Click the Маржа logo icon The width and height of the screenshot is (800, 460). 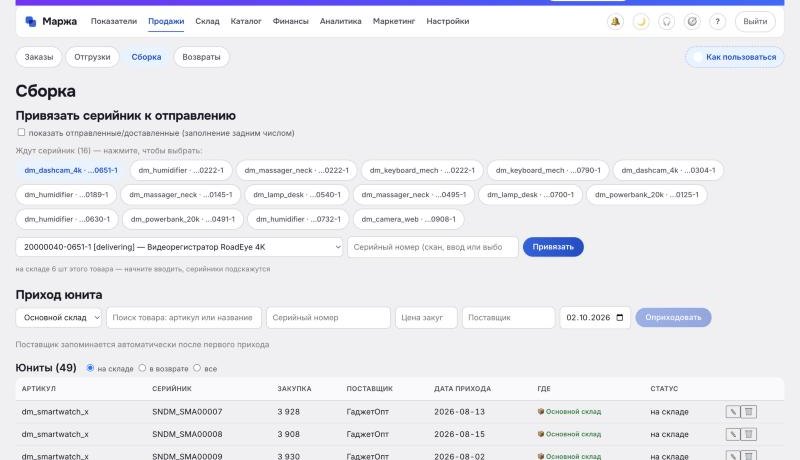pyautogui.click(x=31, y=21)
